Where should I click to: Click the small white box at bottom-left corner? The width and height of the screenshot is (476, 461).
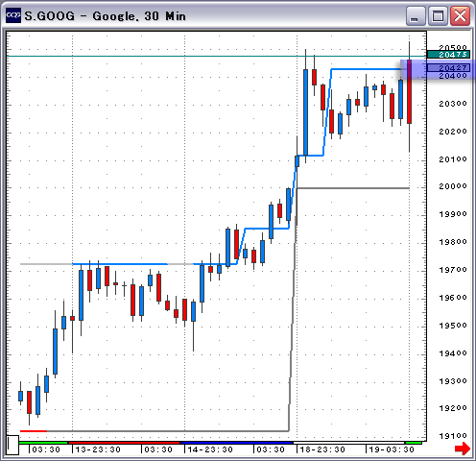(x=12, y=445)
